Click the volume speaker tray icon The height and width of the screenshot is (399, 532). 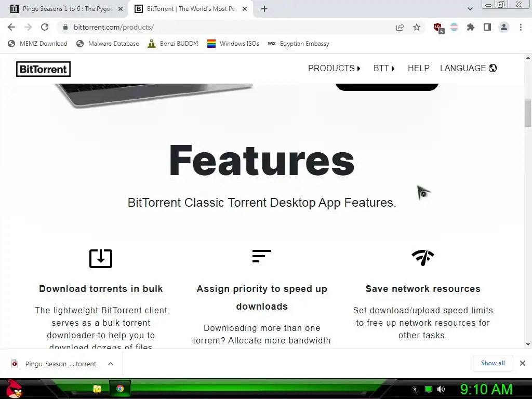pyautogui.click(x=441, y=389)
